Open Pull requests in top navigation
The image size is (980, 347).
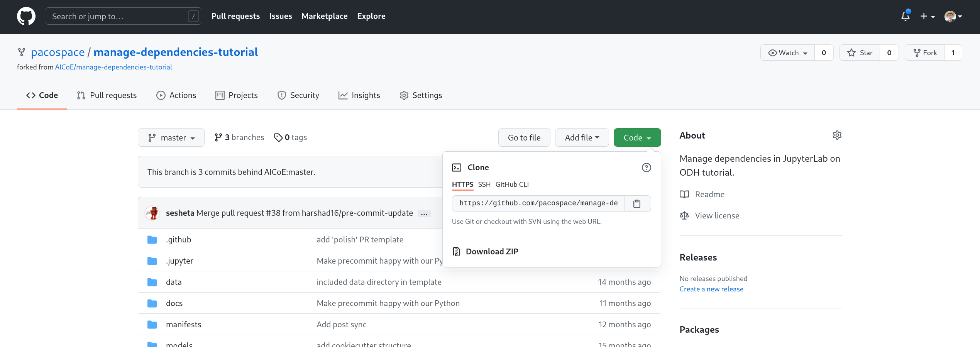(235, 16)
